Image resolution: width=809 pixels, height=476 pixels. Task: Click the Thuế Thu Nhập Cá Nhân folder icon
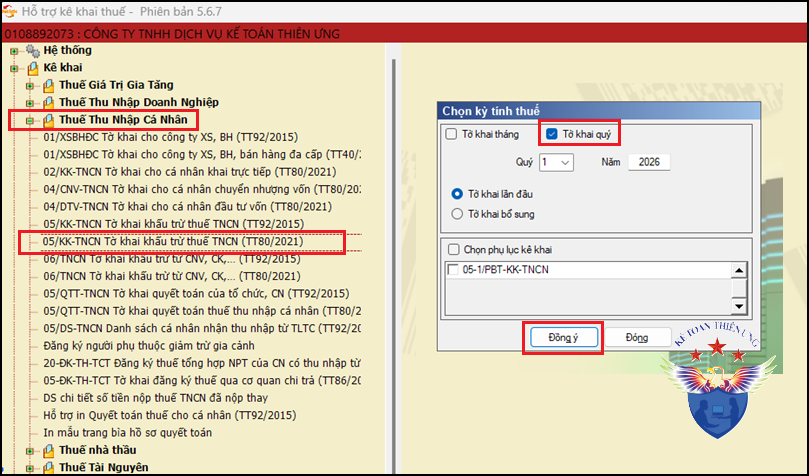point(48,120)
